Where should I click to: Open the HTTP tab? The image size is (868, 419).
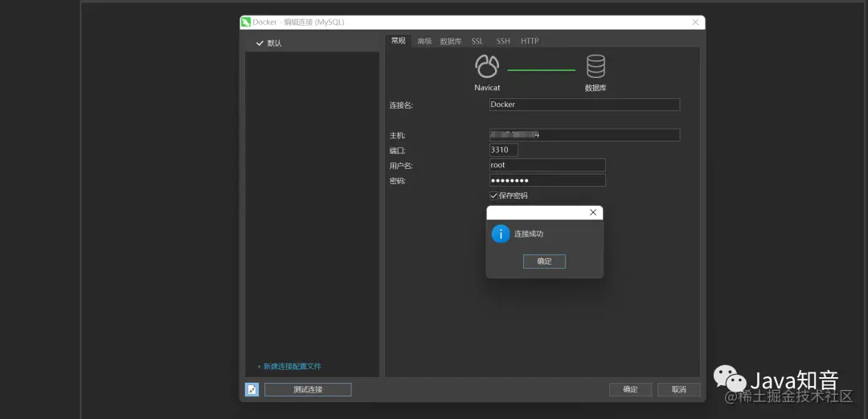530,41
